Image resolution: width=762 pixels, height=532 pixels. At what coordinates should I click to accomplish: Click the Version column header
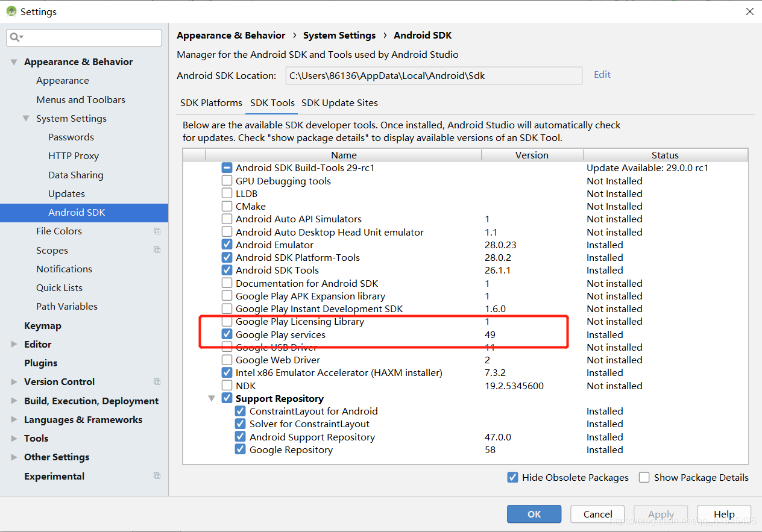[532, 155]
